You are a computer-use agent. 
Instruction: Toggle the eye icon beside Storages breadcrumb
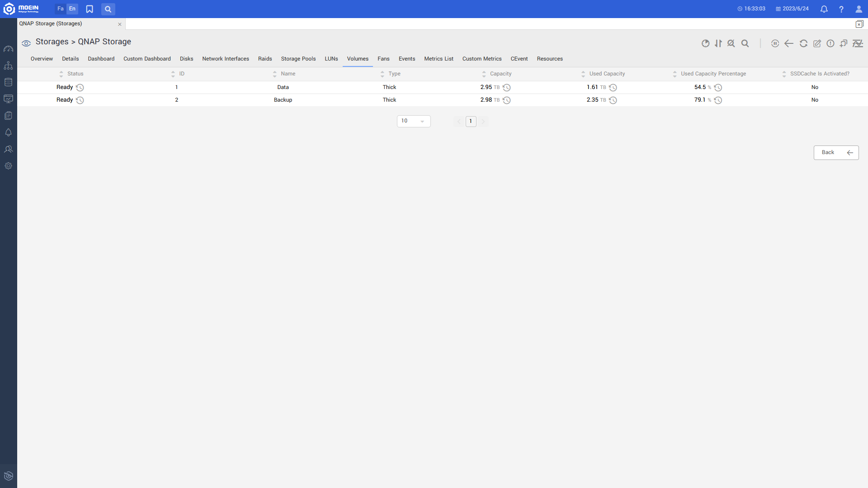(x=26, y=43)
